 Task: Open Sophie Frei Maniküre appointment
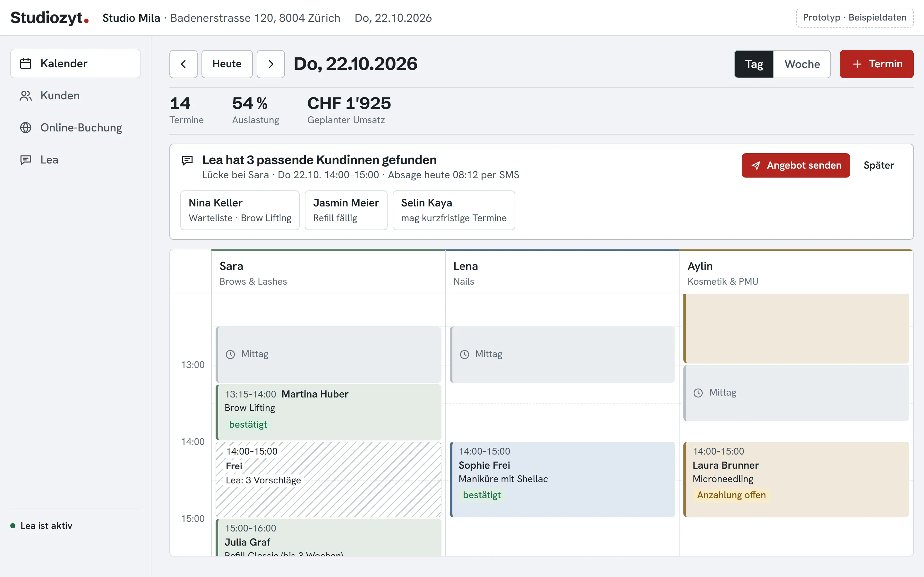pos(562,480)
